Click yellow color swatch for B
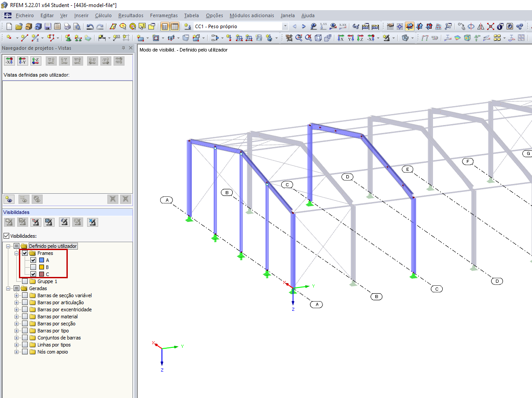This screenshot has width=532, height=398. click(x=41, y=267)
